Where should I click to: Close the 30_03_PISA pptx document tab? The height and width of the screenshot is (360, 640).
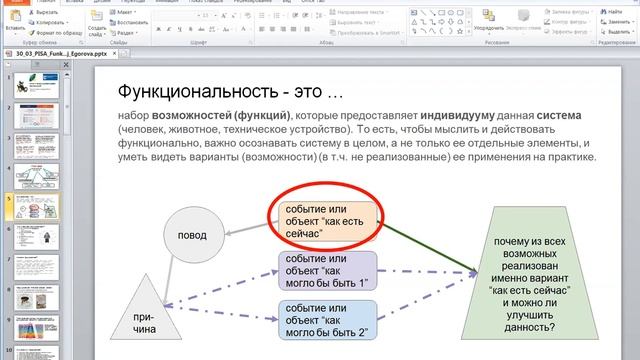coord(114,53)
